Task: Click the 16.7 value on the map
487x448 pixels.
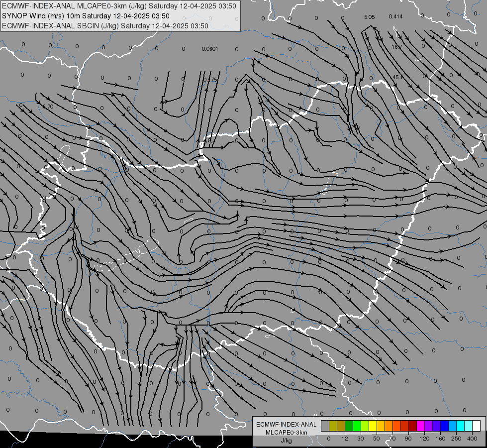Action: pyautogui.click(x=396, y=47)
